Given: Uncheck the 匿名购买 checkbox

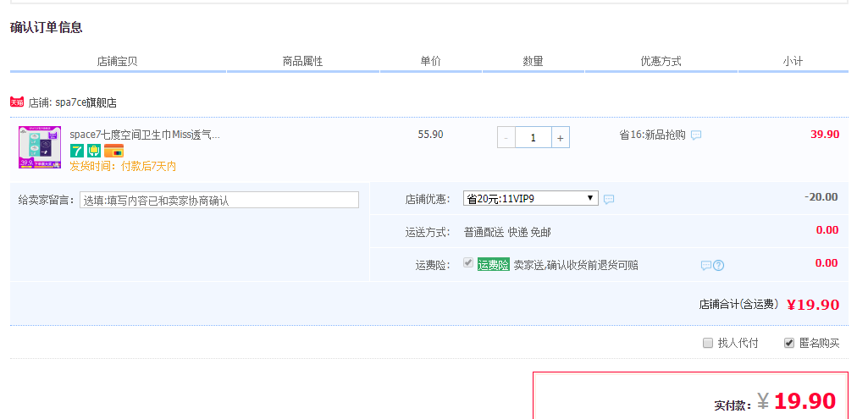Looking at the screenshot, I should [x=789, y=343].
